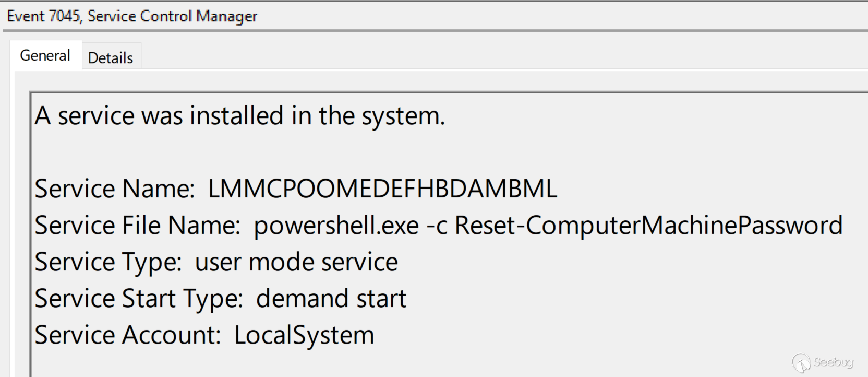Screen dimensions: 868x377
Task: Click the service name value LMMCPOOMEDEFHBDAMBML
Action: point(382,188)
